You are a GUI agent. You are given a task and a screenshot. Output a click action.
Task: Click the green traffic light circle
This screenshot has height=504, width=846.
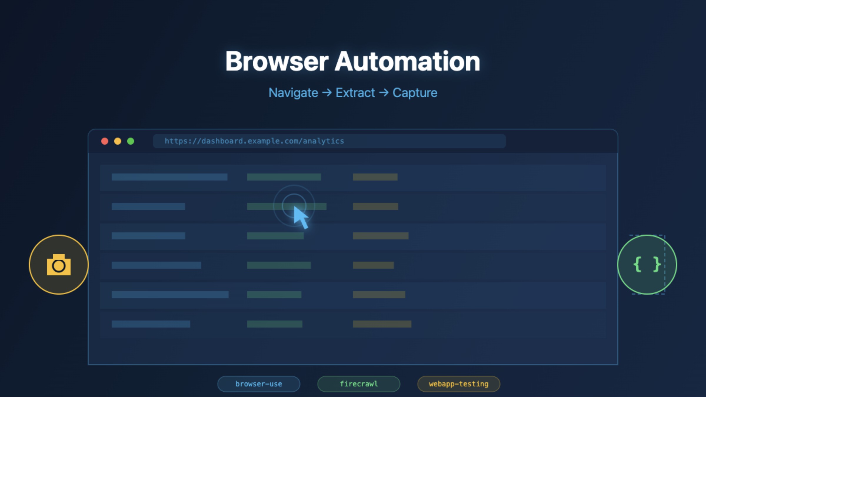pyautogui.click(x=131, y=141)
